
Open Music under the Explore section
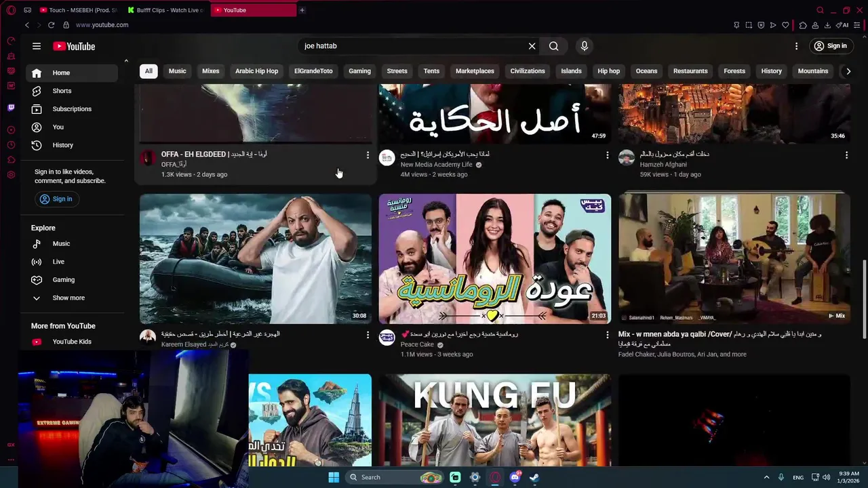(x=72, y=243)
